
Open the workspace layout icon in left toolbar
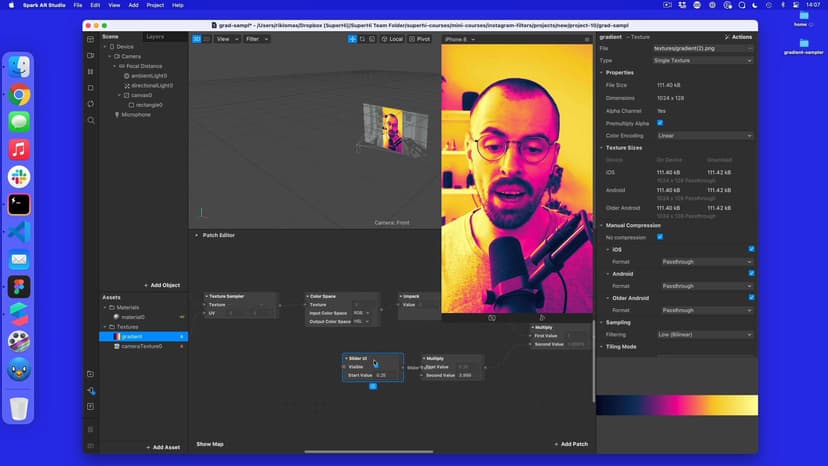coord(90,40)
